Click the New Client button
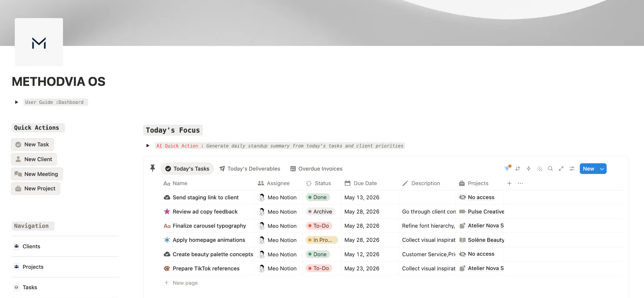The width and height of the screenshot is (644, 298). [34, 159]
